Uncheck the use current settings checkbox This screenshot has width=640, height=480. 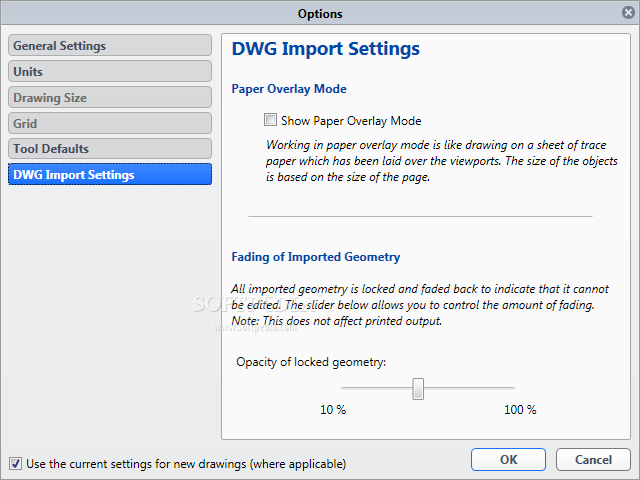pos(15,463)
